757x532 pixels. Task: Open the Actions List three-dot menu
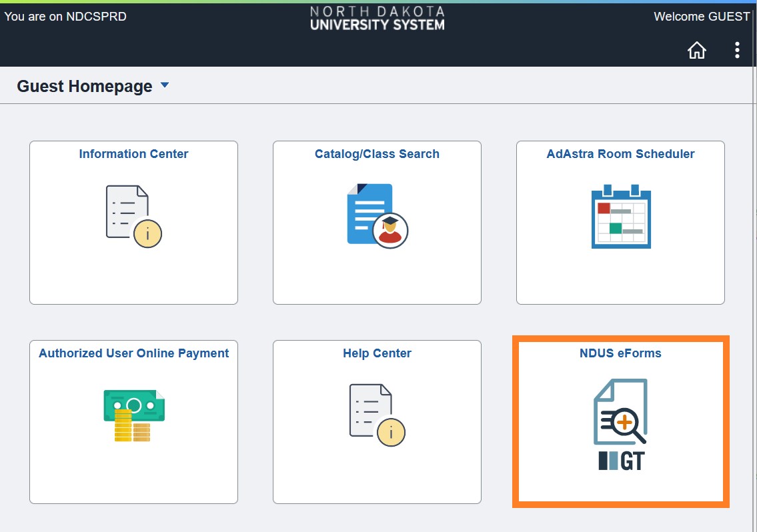click(x=737, y=49)
